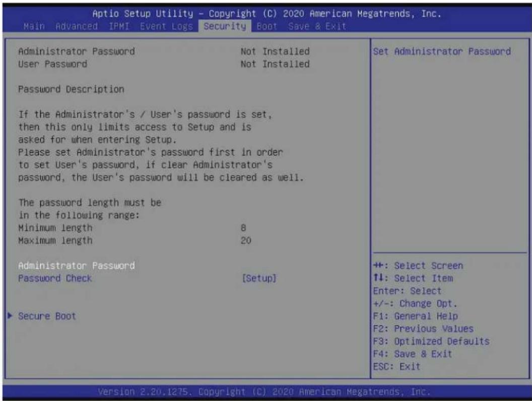Open the IPMI tab
Viewport: 532px width, 401px height.
tap(119, 26)
